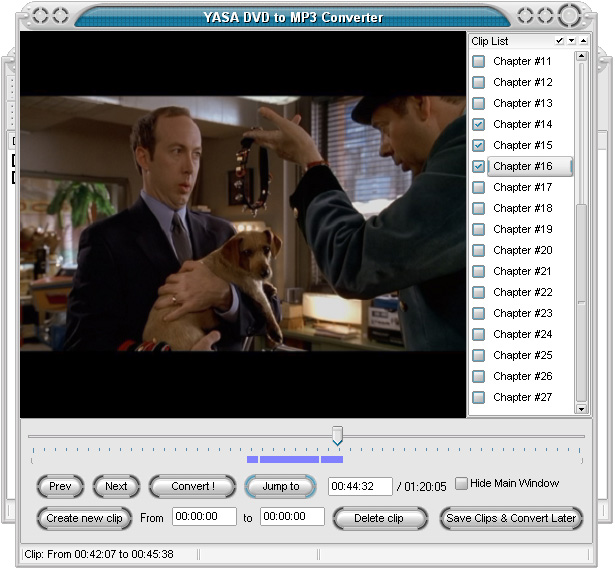Select the Chapter #19 checkbox
The height and width of the screenshot is (569, 615).
(479, 229)
